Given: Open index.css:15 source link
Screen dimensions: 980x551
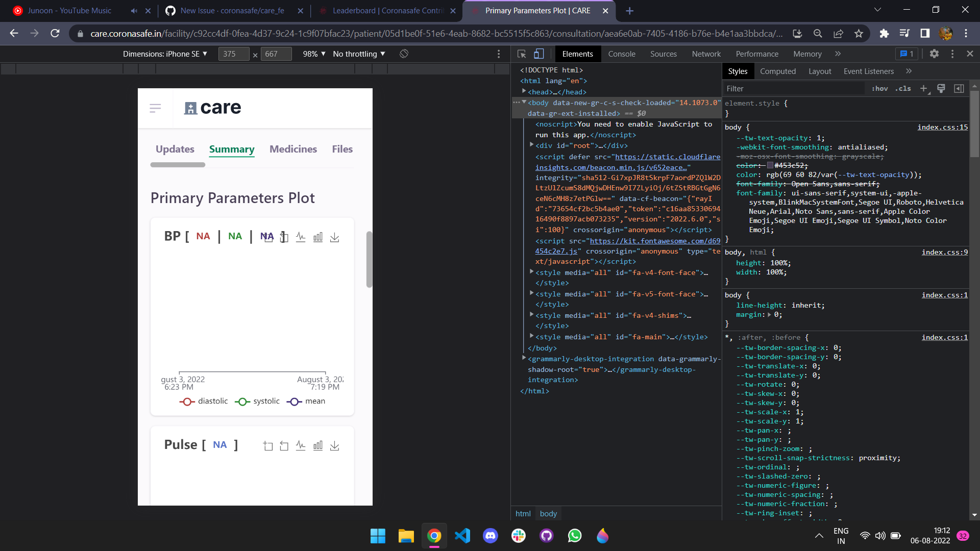Looking at the screenshot, I should (942, 127).
